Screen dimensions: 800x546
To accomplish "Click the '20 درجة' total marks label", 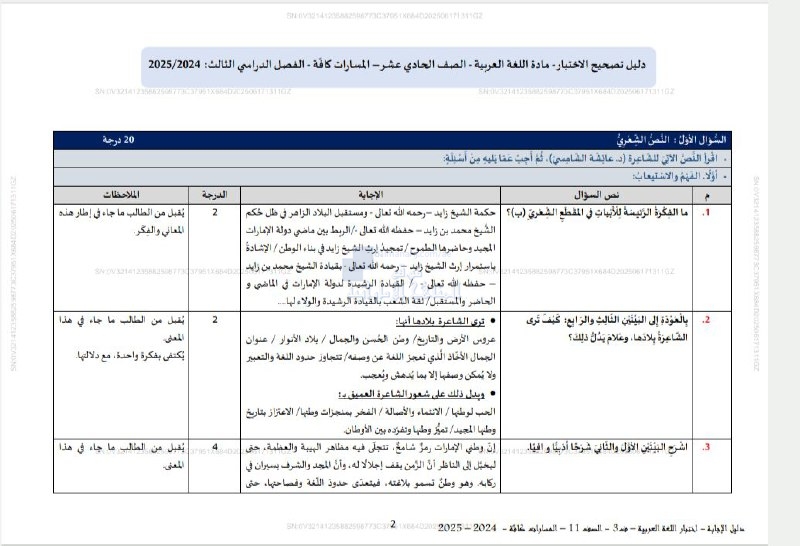I will 118,140.
